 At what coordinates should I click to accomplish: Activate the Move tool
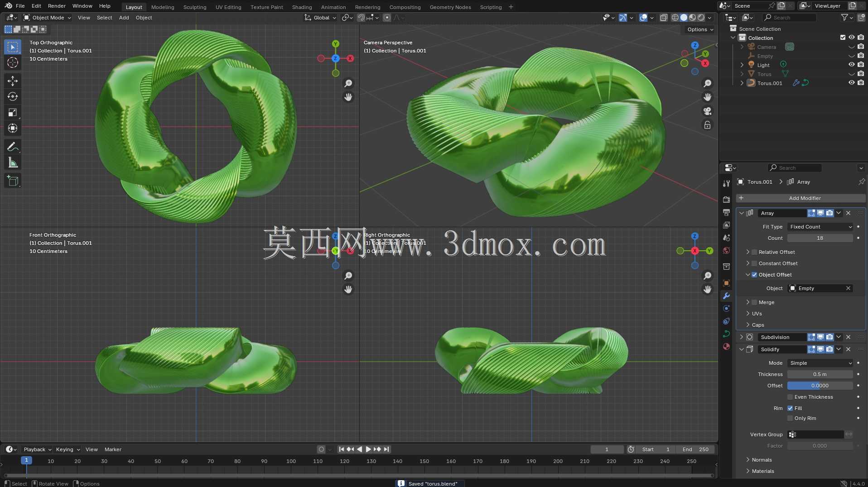pyautogui.click(x=13, y=81)
